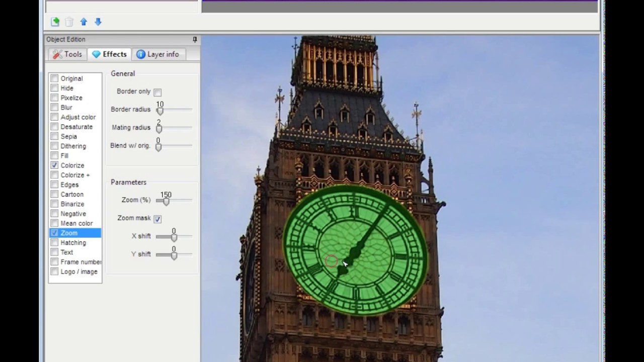This screenshot has height=362, width=644.
Task: Enable the Dithering effect
Action: tap(54, 146)
